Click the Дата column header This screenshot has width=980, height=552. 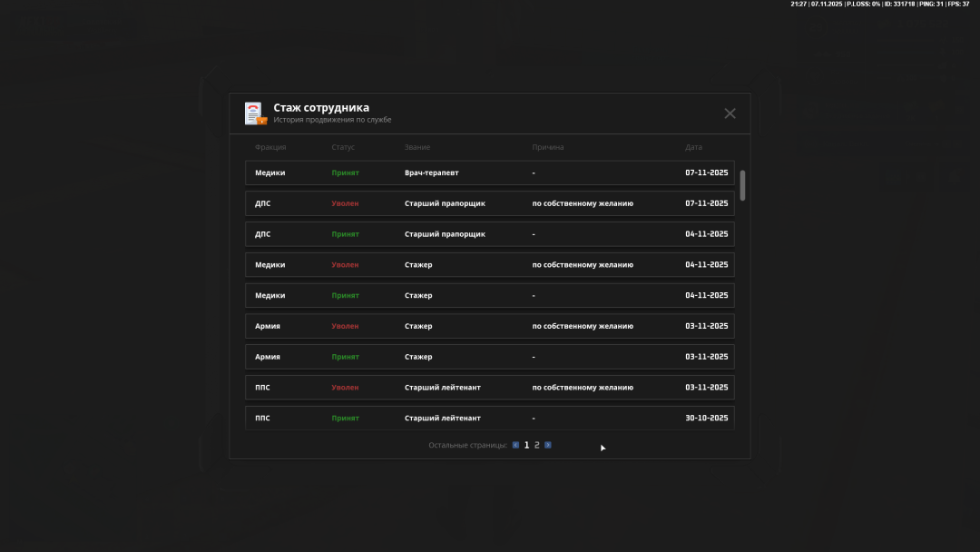(693, 147)
